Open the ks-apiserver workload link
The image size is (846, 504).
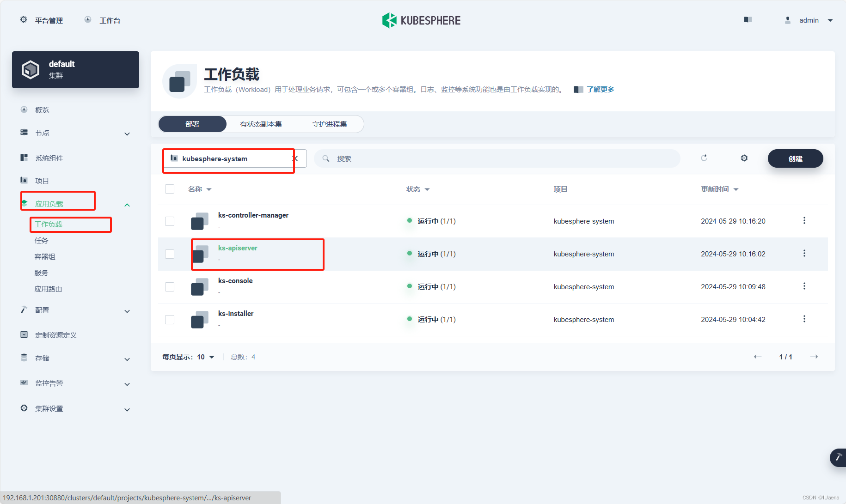238,248
